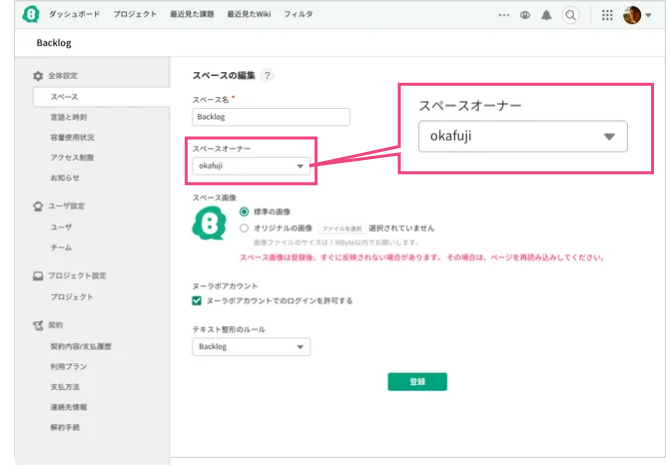Open notifications bell icon
The width and height of the screenshot is (666, 466).
point(545,15)
